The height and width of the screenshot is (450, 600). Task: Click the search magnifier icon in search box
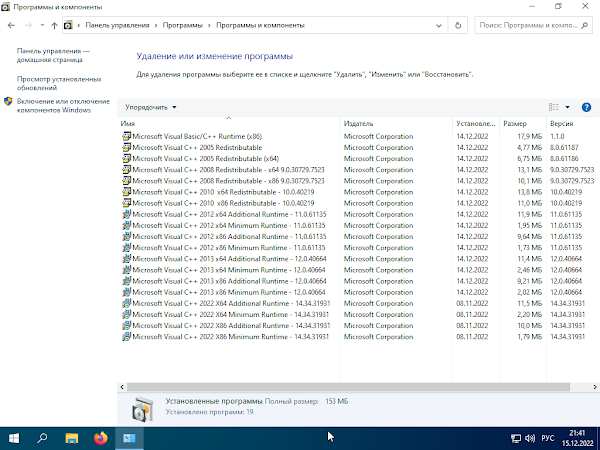(x=584, y=25)
